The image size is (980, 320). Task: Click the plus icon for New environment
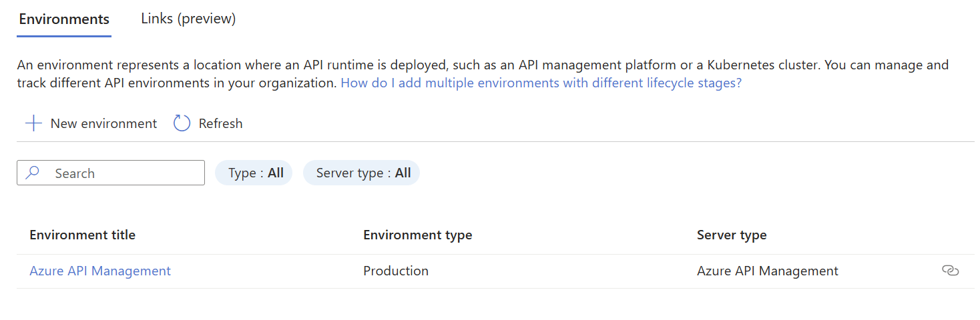click(33, 123)
